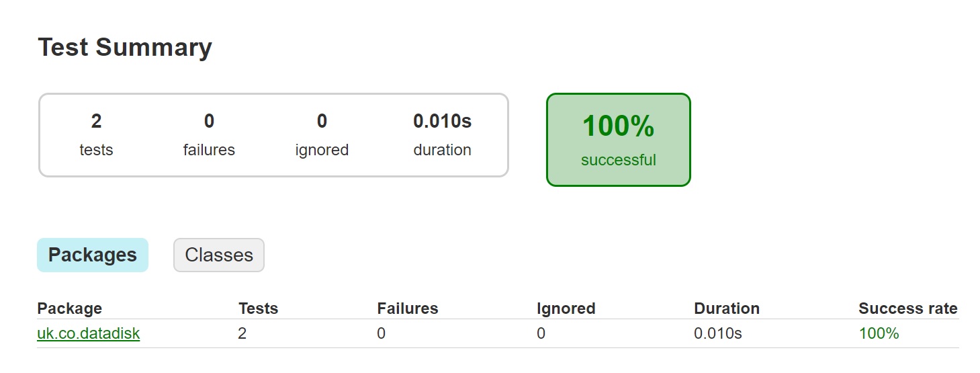
Task: Switch to the Classes tab
Action: pos(219,255)
